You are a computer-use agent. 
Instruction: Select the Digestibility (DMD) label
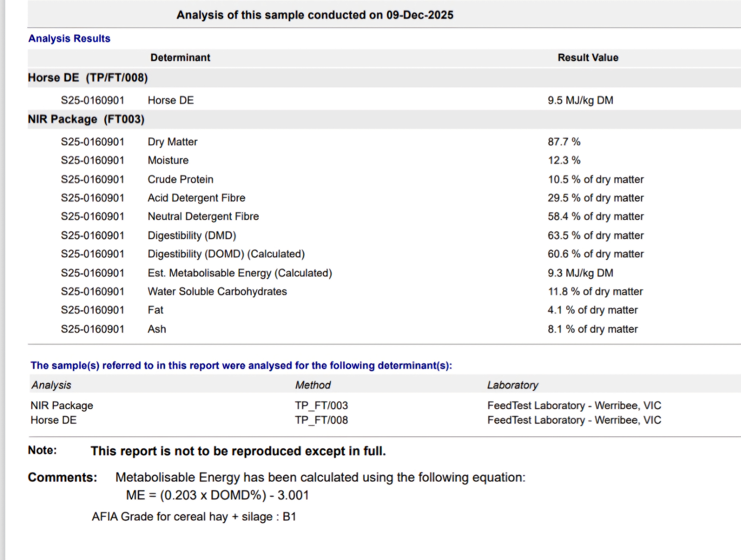(x=192, y=235)
